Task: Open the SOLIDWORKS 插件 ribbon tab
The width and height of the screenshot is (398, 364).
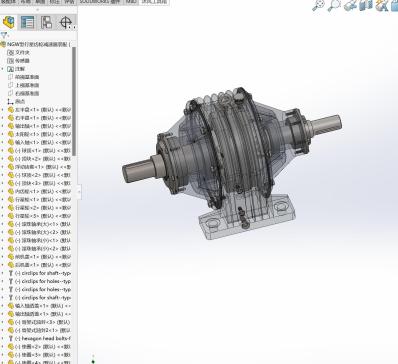Action: click(x=99, y=2)
